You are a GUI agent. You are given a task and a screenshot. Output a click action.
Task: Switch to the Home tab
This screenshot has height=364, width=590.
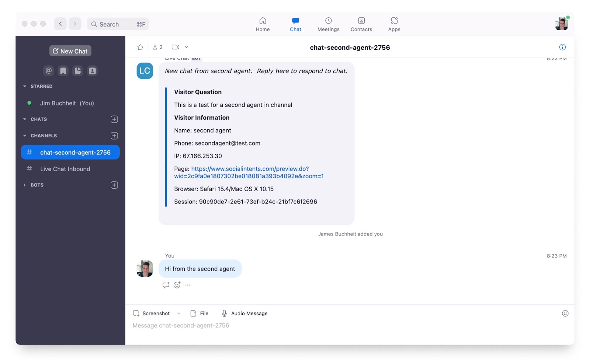[x=263, y=24]
